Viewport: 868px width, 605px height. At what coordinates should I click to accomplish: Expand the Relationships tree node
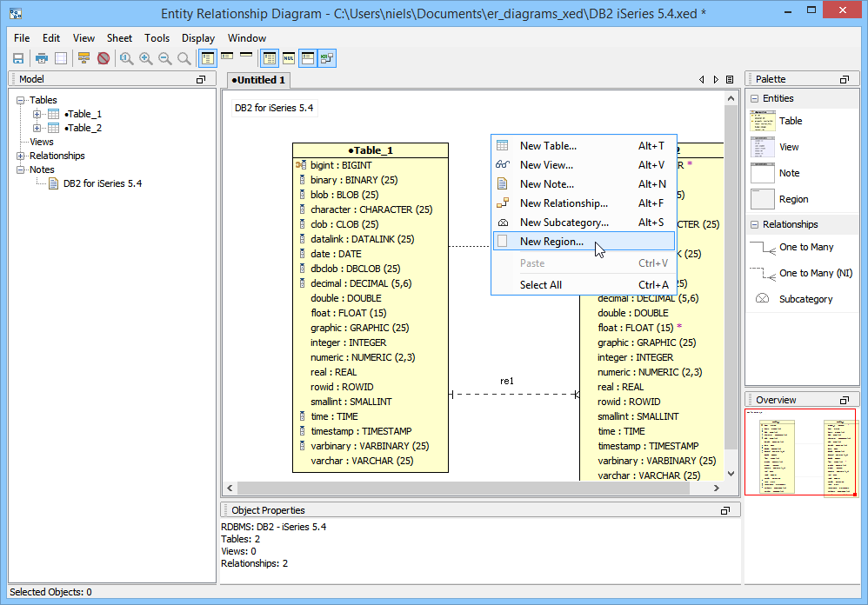pyautogui.click(x=21, y=156)
